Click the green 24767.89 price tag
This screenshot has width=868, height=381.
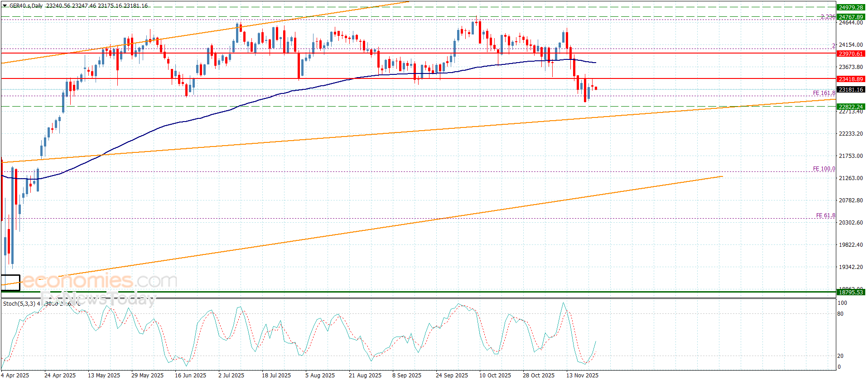click(850, 17)
